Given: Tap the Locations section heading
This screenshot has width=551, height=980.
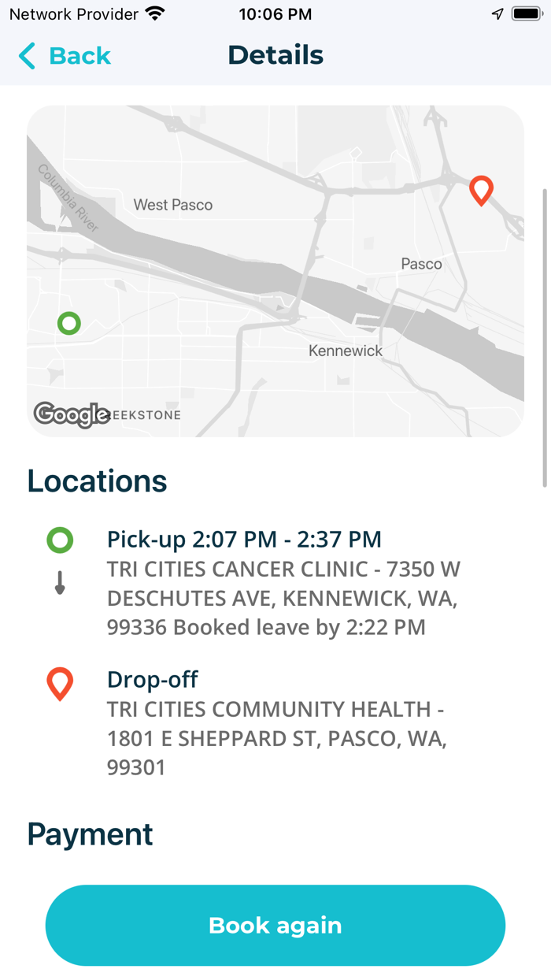Looking at the screenshot, I should tap(97, 481).
